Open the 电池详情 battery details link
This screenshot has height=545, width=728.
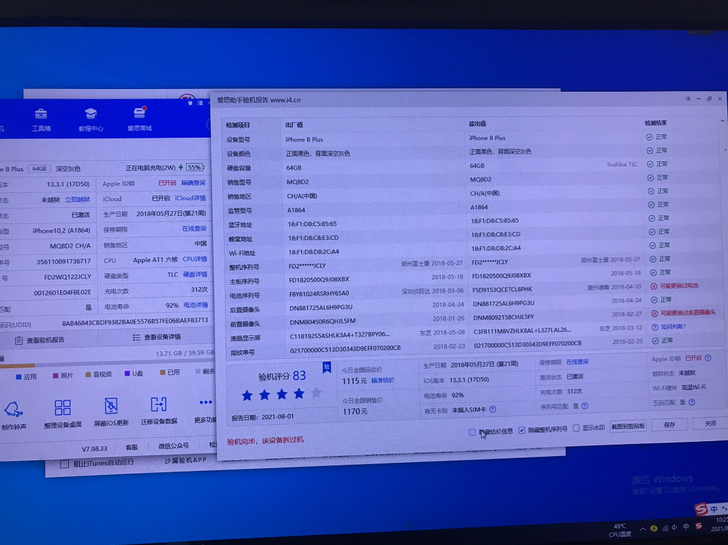(x=195, y=305)
